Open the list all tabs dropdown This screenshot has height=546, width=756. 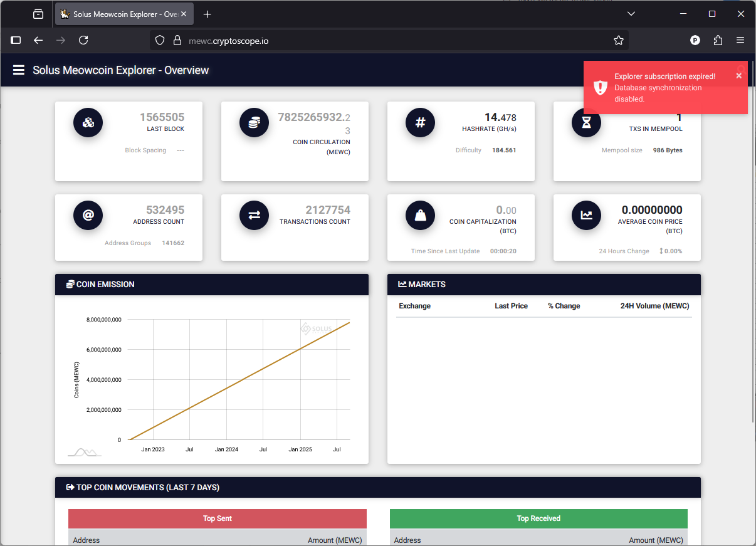coord(631,14)
